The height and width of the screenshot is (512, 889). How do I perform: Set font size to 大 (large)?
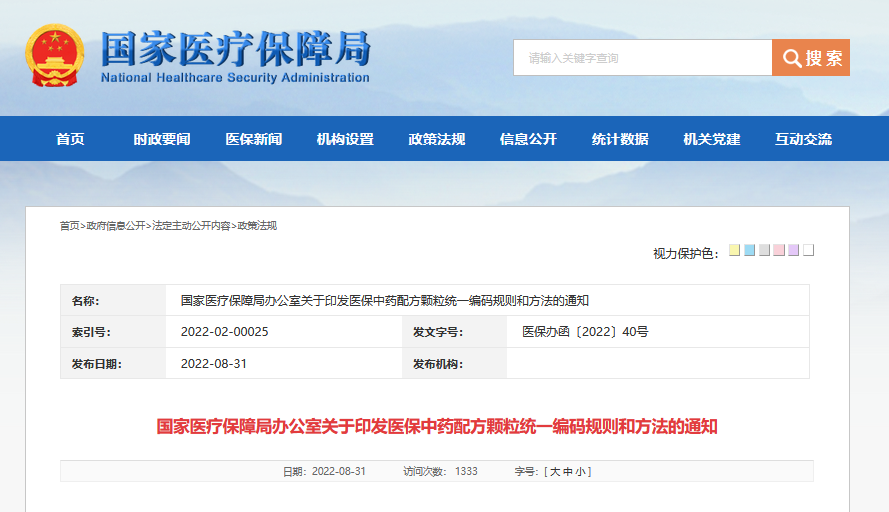[555, 472]
